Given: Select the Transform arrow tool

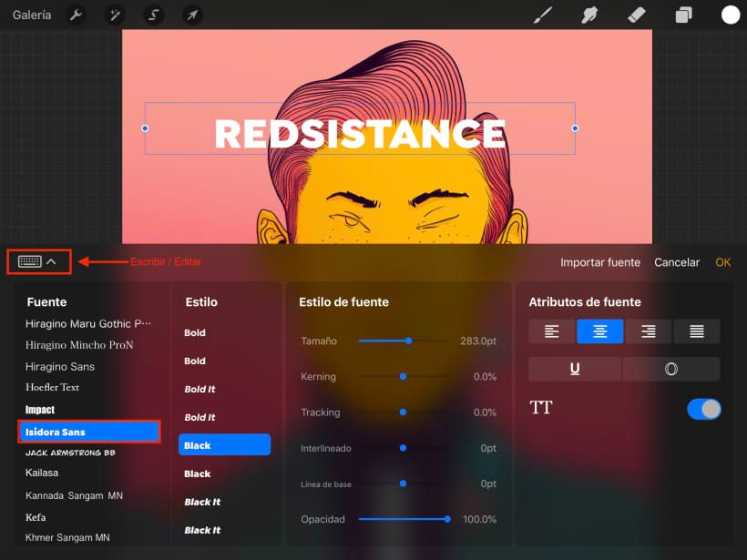Looking at the screenshot, I should (x=192, y=15).
